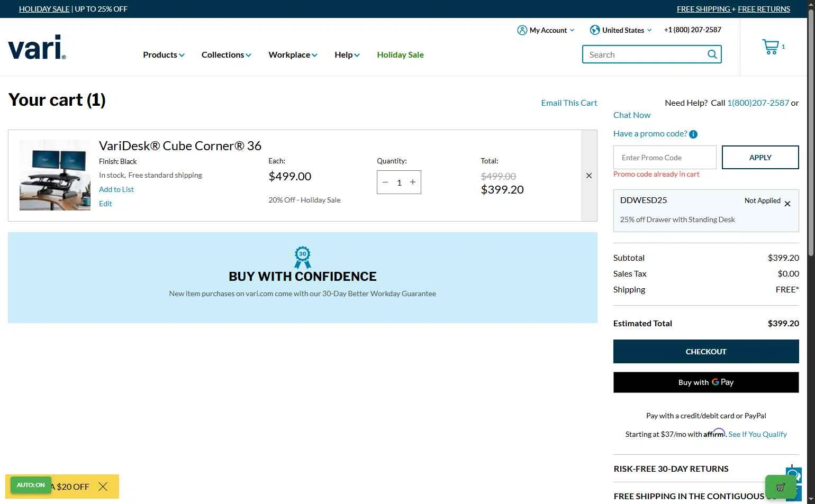Image resolution: width=815 pixels, height=504 pixels.
Task: Click the page scrollbar up arrow
Action: pyautogui.click(x=811, y=4)
